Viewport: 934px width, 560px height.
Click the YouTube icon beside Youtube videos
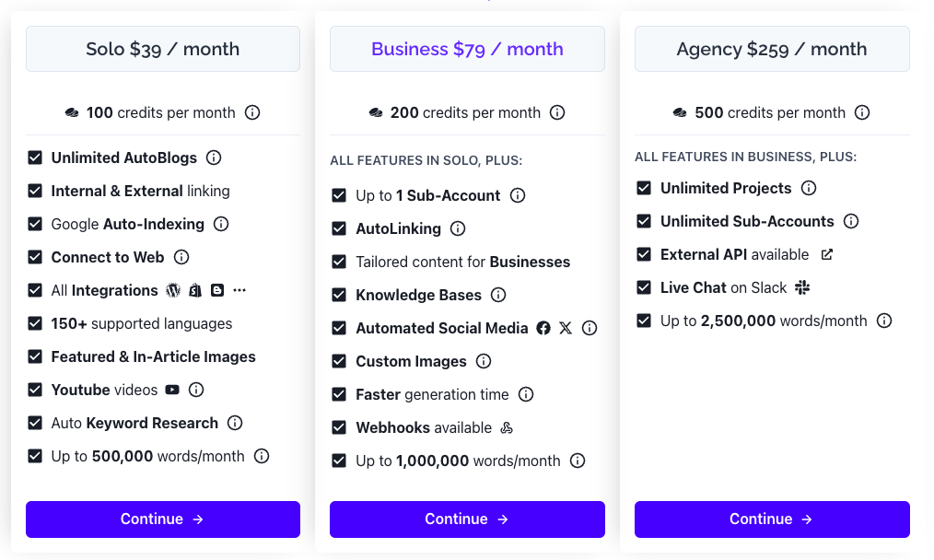pos(172,390)
